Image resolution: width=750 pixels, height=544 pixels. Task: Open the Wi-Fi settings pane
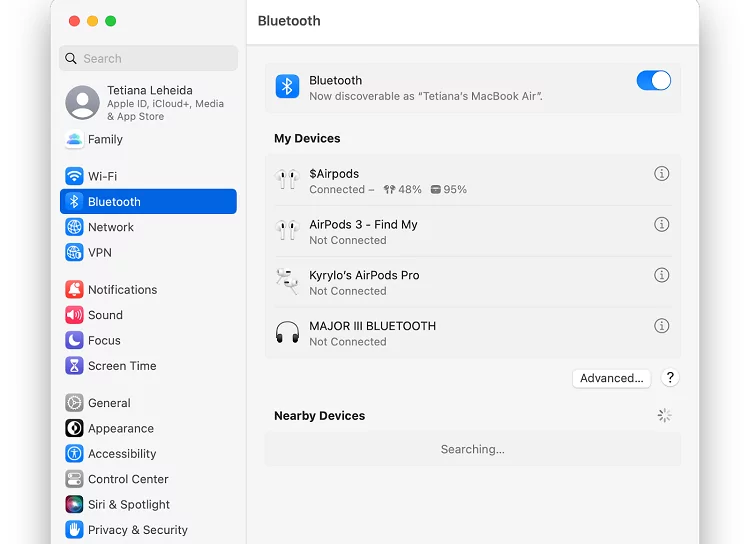[x=148, y=176]
